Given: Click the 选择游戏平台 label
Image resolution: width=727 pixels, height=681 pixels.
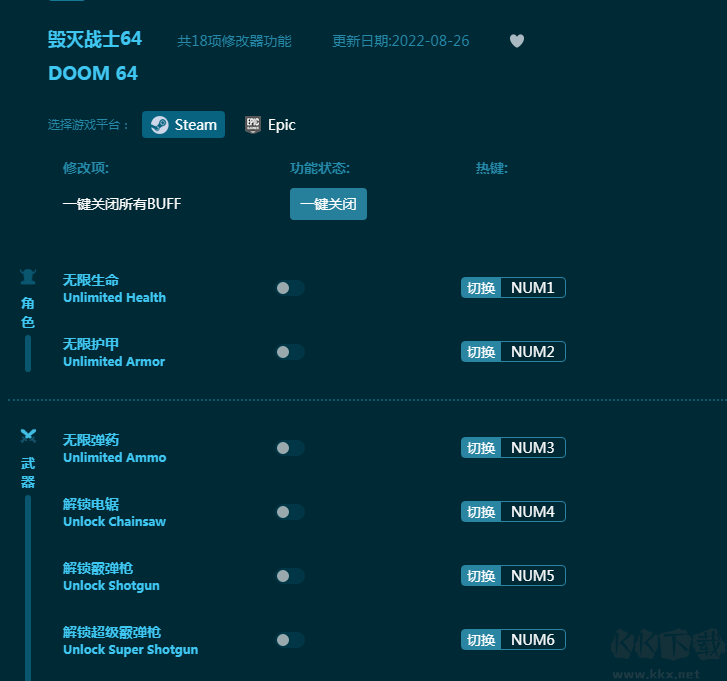Looking at the screenshot, I should click(x=88, y=125).
